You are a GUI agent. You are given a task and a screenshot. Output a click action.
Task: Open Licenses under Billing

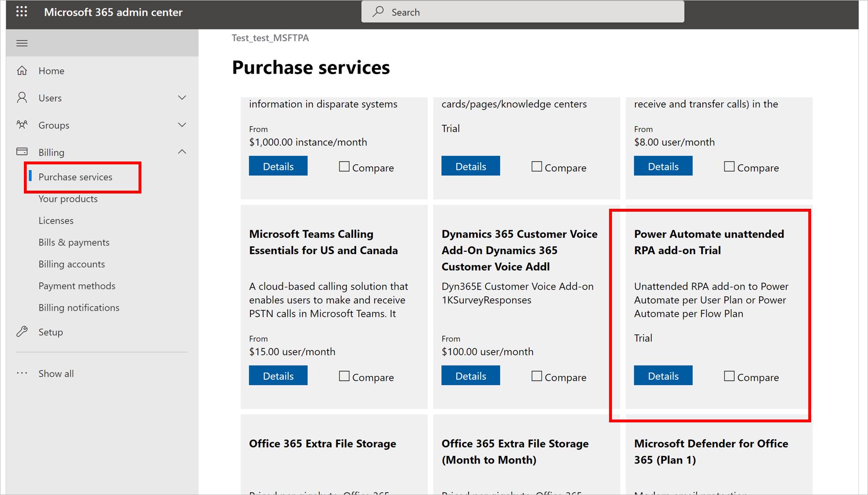(x=56, y=220)
